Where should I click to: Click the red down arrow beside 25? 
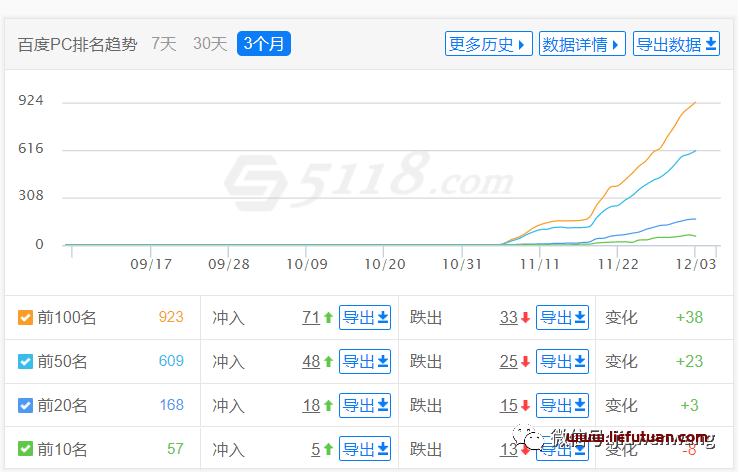click(526, 361)
